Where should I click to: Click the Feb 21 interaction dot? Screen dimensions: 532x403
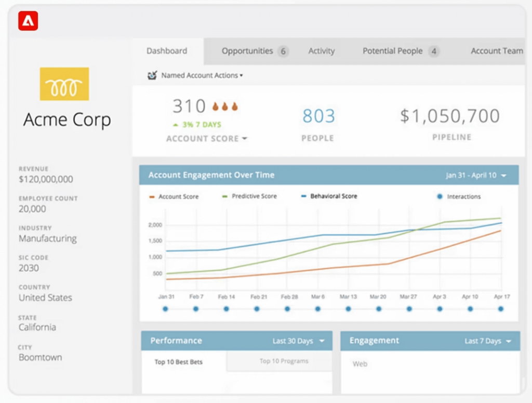(257, 309)
